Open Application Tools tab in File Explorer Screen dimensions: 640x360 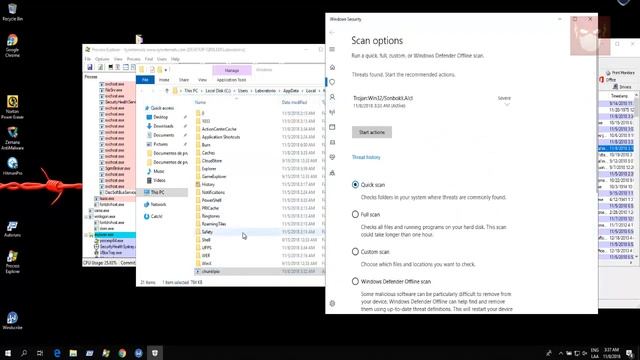click(231, 80)
